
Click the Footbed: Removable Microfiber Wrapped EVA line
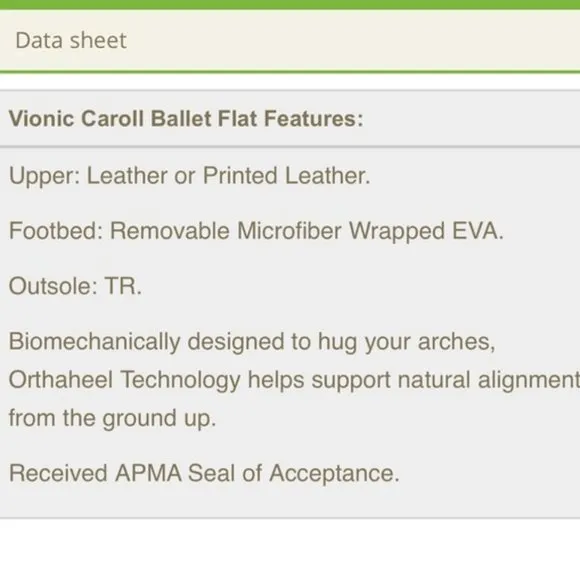(256, 231)
